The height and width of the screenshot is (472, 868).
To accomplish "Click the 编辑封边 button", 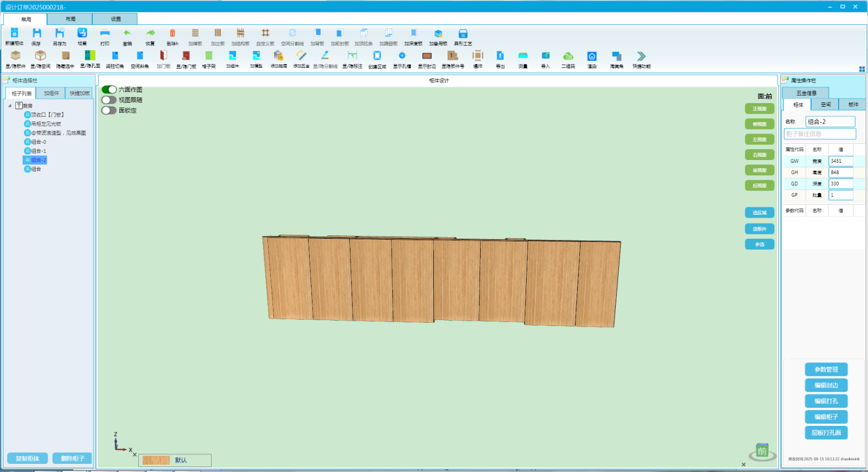I will point(826,385).
